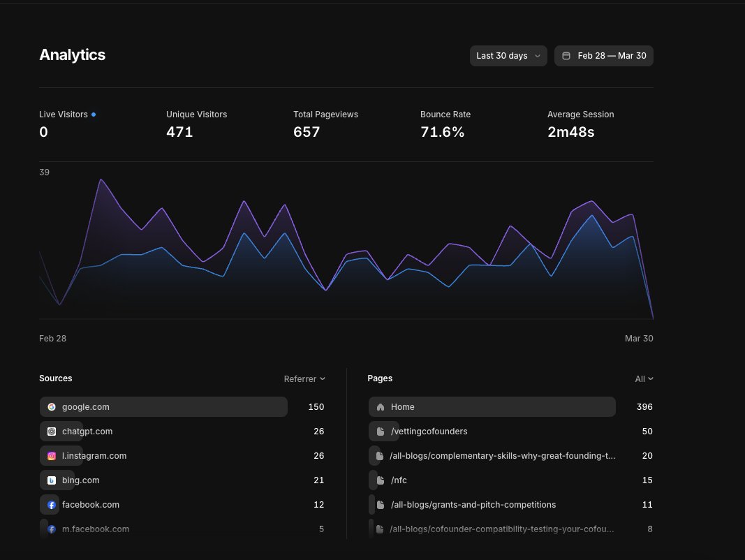745x560 pixels.
Task: Select the Unique Visitors metric
Action: (196, 123)
